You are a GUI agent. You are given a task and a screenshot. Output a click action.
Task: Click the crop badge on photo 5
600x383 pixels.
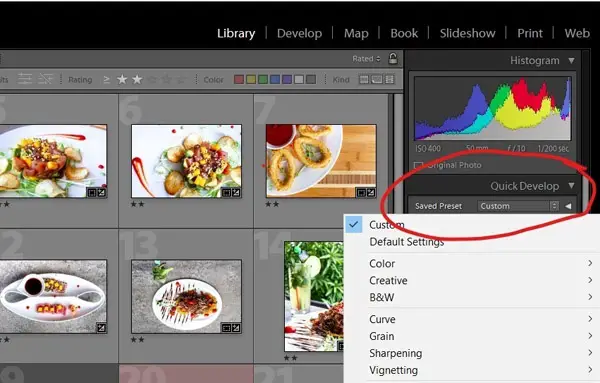(91, 192)
